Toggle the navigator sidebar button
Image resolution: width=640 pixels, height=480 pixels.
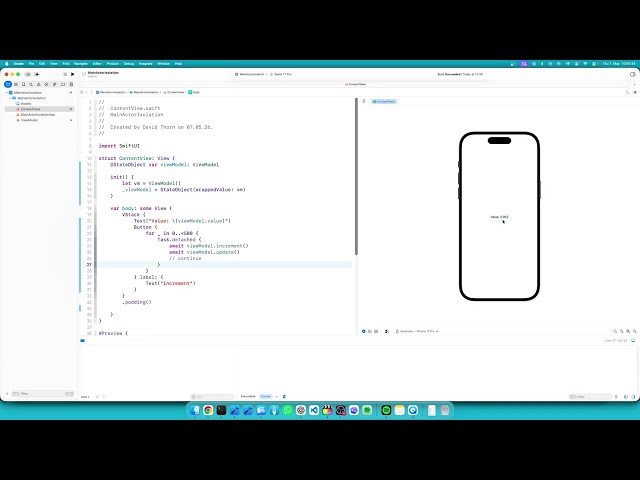pos(28,74)
